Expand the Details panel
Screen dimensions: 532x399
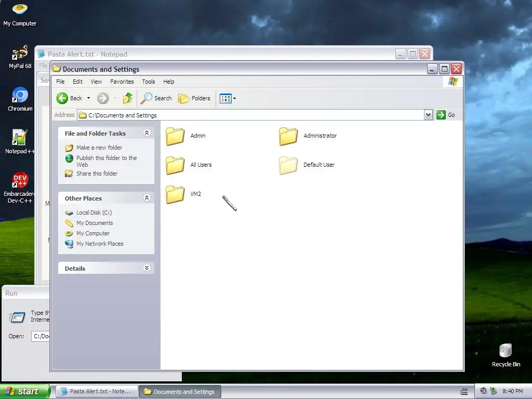[x=147, y=268]
